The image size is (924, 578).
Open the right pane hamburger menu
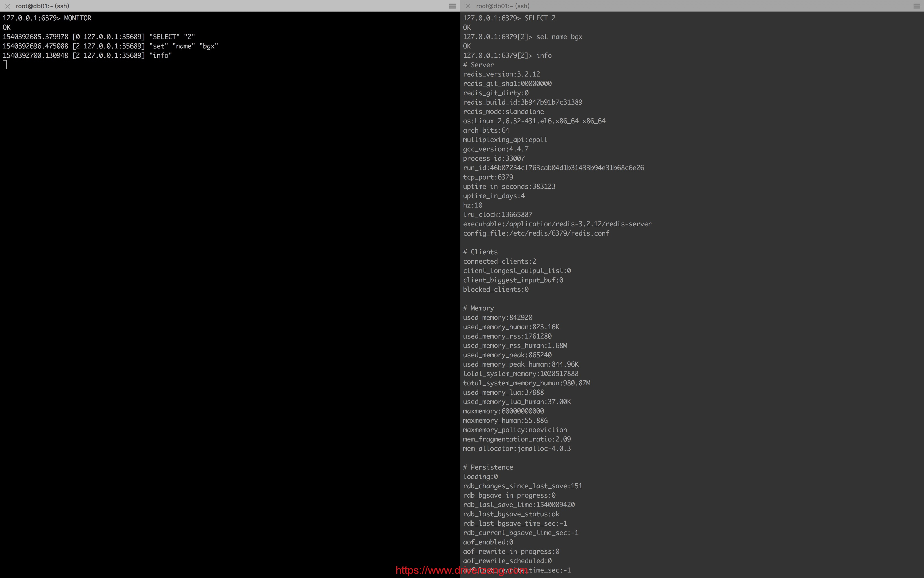pos(917,6)
